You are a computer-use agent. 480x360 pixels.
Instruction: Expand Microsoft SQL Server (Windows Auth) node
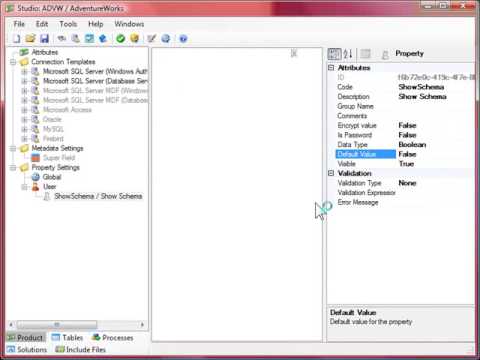point(24,72)
